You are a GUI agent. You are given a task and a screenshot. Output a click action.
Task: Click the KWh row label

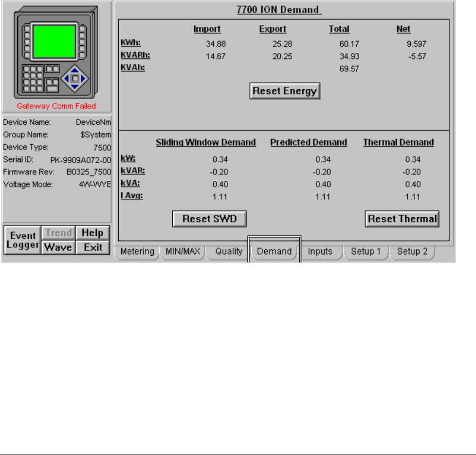[x=130, y=42]
